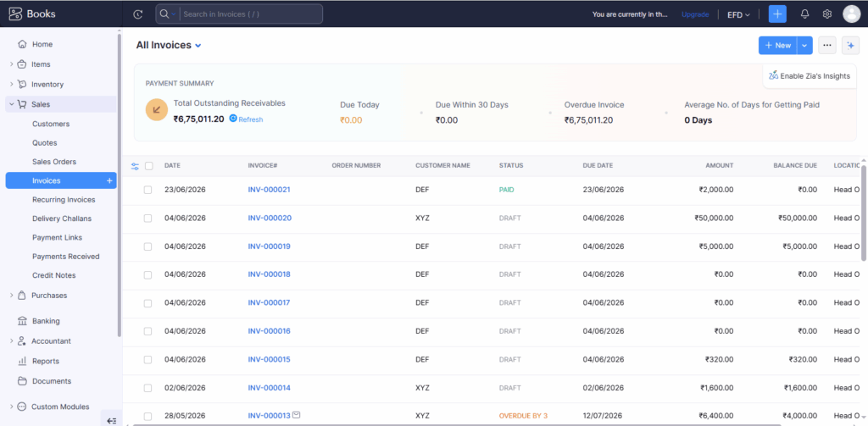Click the customize columns icon in table header
This screenshot has width=868, height=426.
coord(135,166)
